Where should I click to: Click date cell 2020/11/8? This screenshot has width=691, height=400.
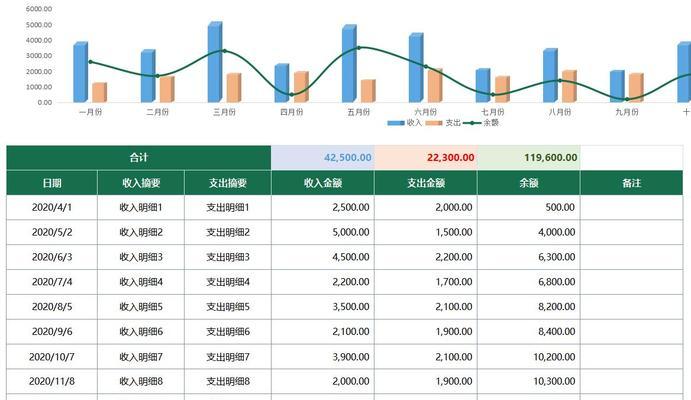coord(52,381)
